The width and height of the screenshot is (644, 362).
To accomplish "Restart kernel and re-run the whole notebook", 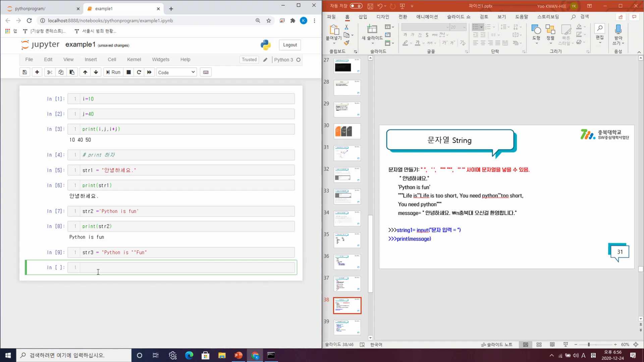I will click(x=149, y=72).
